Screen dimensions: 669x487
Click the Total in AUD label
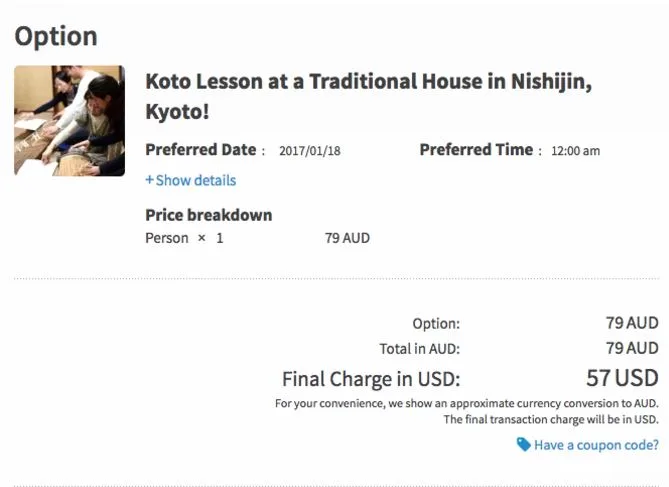pyautogui.click(x=420, y=348)
